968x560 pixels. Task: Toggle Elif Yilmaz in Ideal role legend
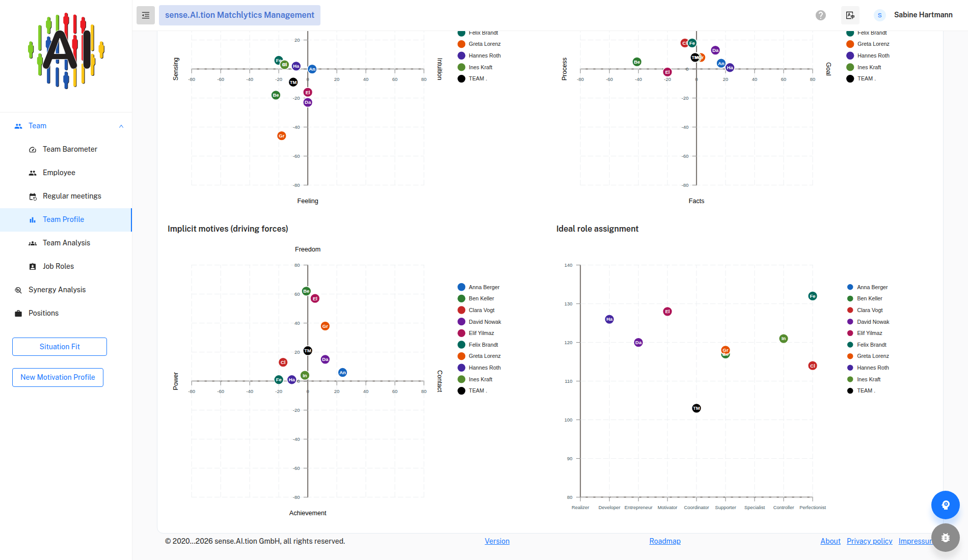click(x=865, y=333)
